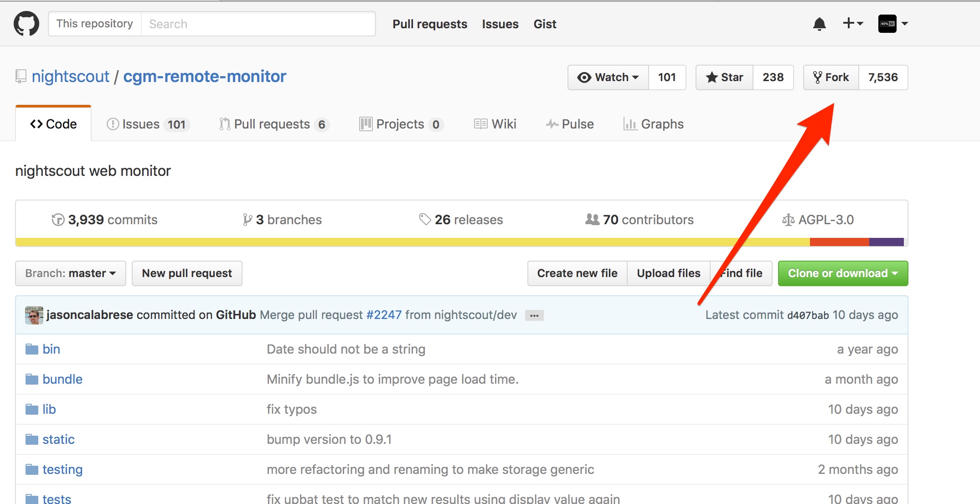The image size is (980, 504).
Task: Open Issues in top navigation
Action: click(x=500, y=24)
